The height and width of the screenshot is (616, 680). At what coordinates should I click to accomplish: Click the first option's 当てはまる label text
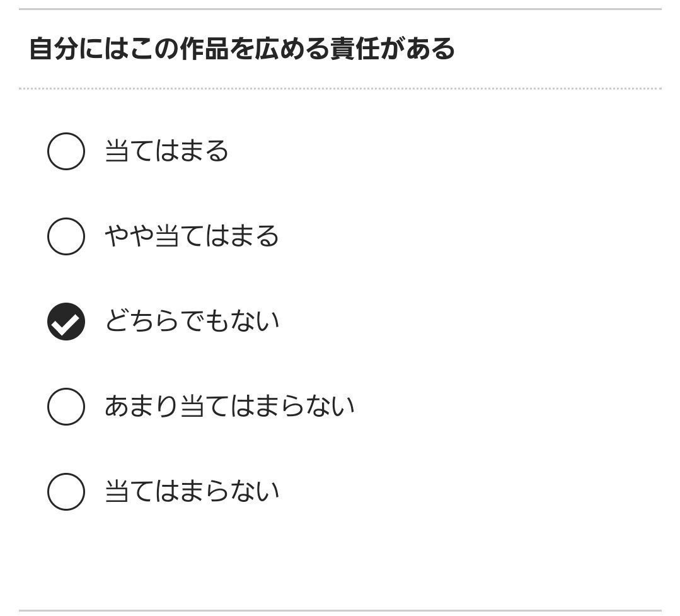[166, 151]
